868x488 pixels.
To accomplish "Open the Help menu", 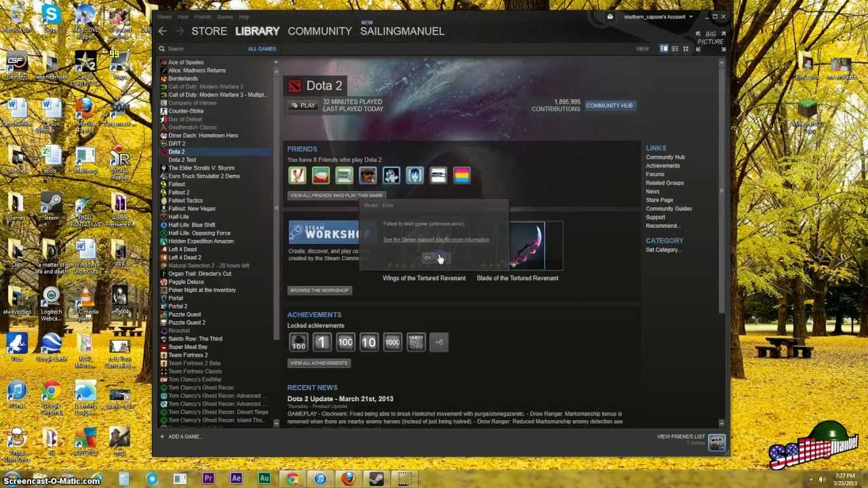I will (244, 17).
